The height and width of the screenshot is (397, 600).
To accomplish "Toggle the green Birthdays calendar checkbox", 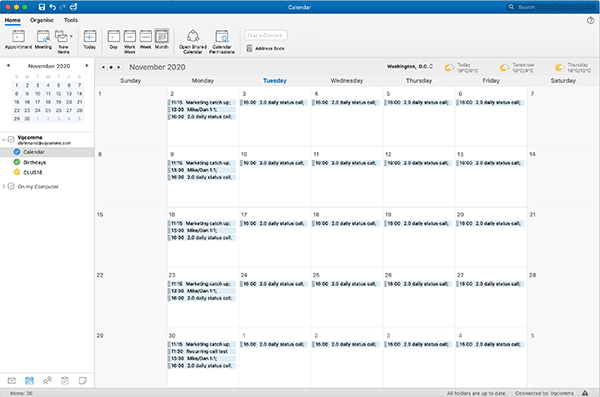I will pyautogui.click(x=16, y=162).
